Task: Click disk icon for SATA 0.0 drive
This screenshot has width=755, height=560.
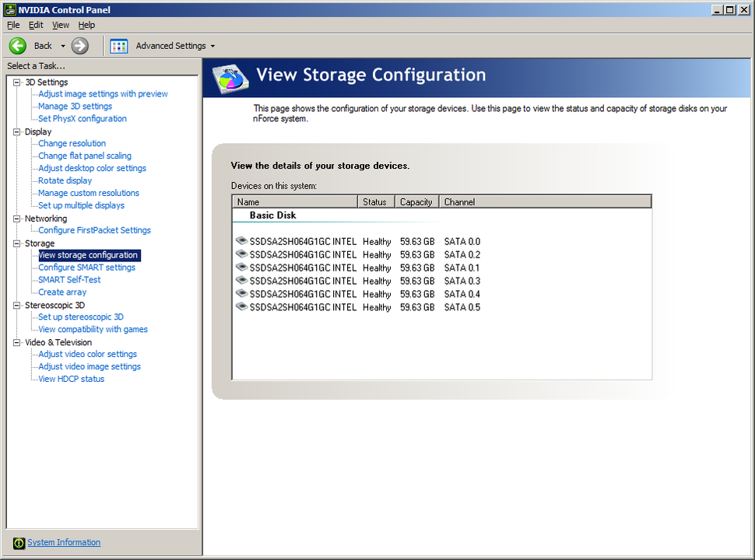Action: tap(241, 240)
